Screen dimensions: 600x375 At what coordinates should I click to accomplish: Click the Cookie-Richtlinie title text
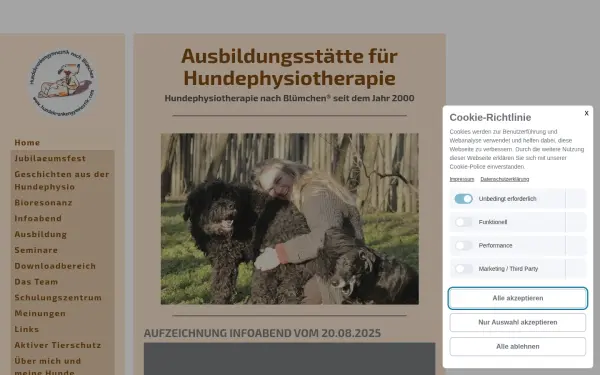(x=490, y=117)
